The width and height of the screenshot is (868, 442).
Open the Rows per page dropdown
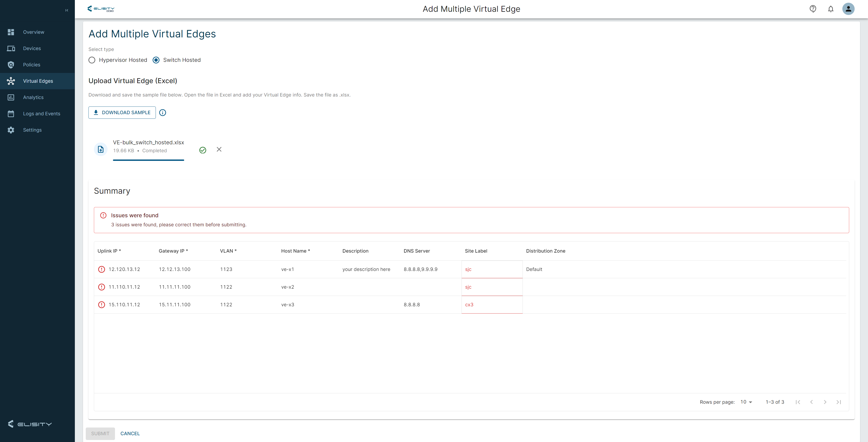[x=746, y=402]
